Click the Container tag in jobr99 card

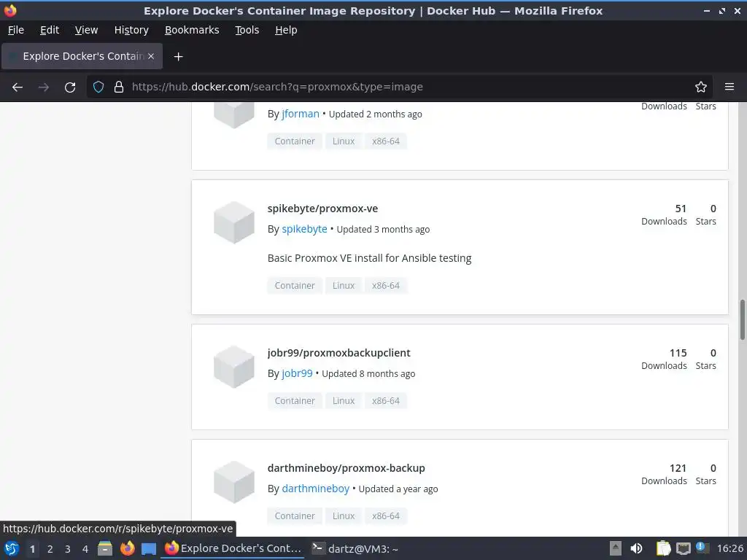point(295,401)
